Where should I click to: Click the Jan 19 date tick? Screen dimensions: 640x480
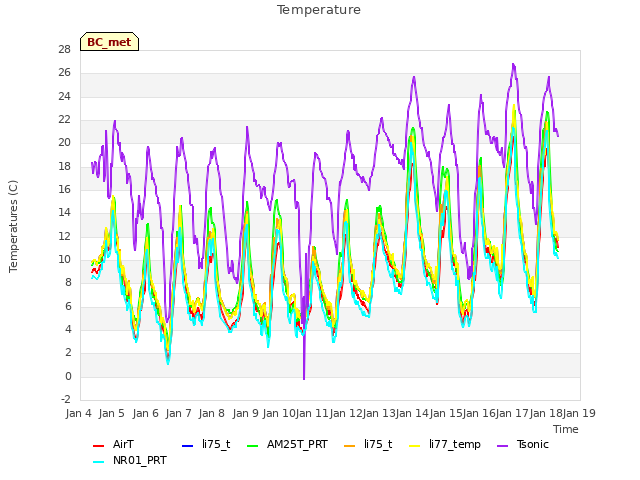(x=579, y=413)
